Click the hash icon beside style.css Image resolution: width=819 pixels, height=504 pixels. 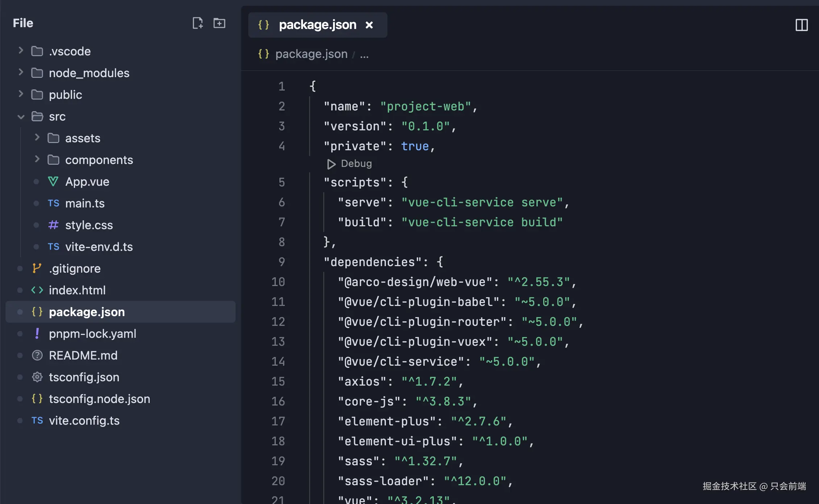[53, 225]
